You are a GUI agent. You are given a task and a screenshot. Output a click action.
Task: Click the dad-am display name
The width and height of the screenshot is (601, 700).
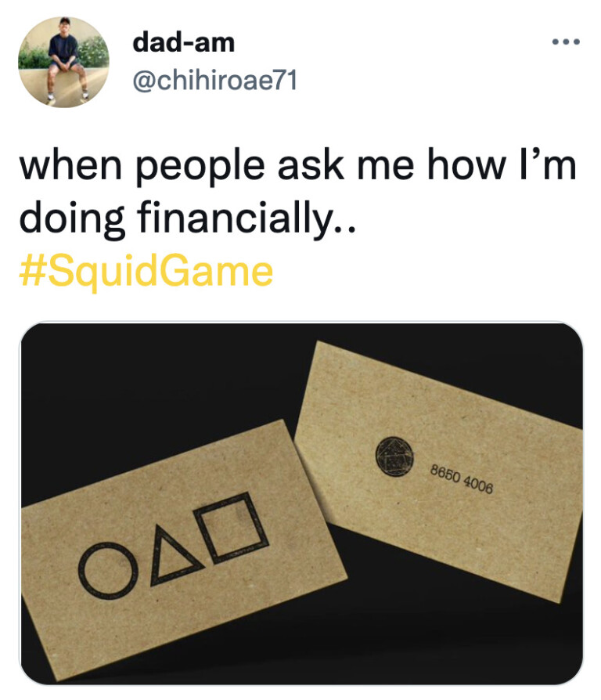click(x=183, y=42)
